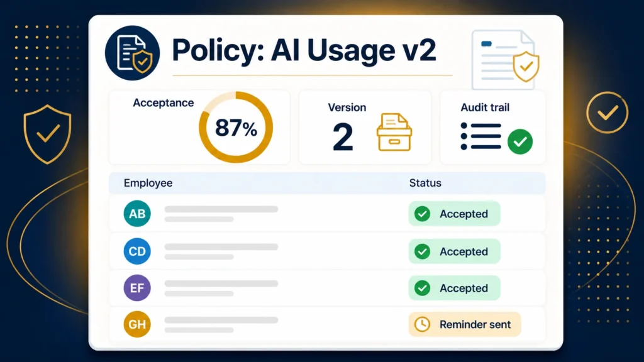Click the clock icon in Reminder sent badge
This screenshot has width=644, height=362.
coord(422,324)
